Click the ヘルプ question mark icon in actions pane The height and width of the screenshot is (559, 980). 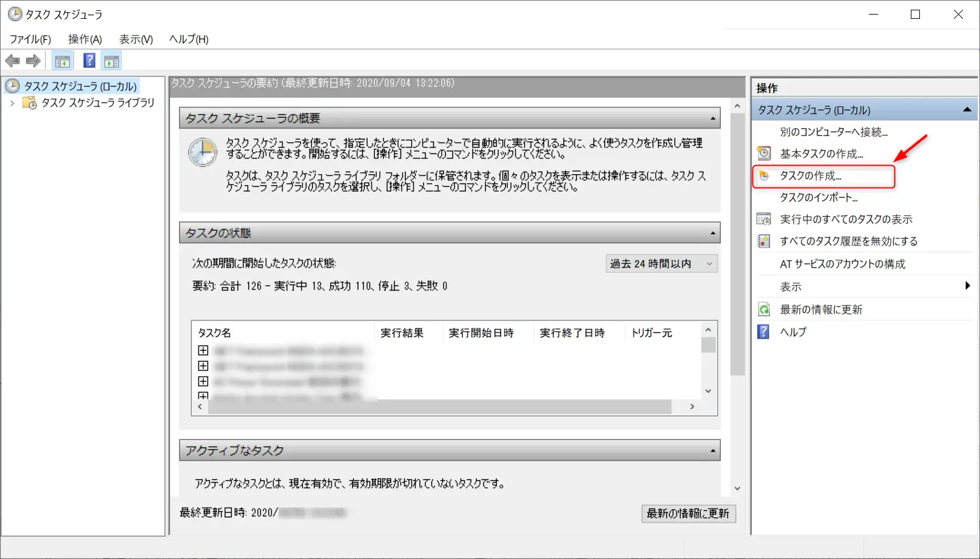[763, 332]
